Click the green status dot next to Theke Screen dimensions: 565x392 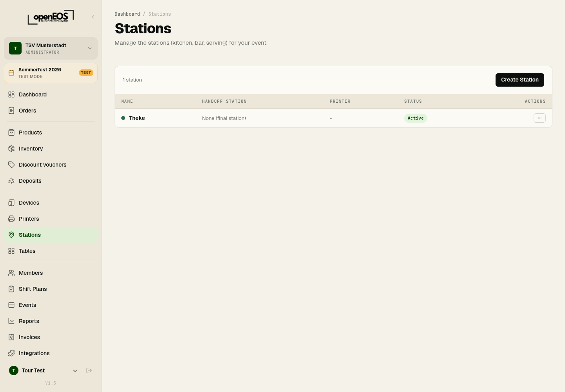(123, 118)
